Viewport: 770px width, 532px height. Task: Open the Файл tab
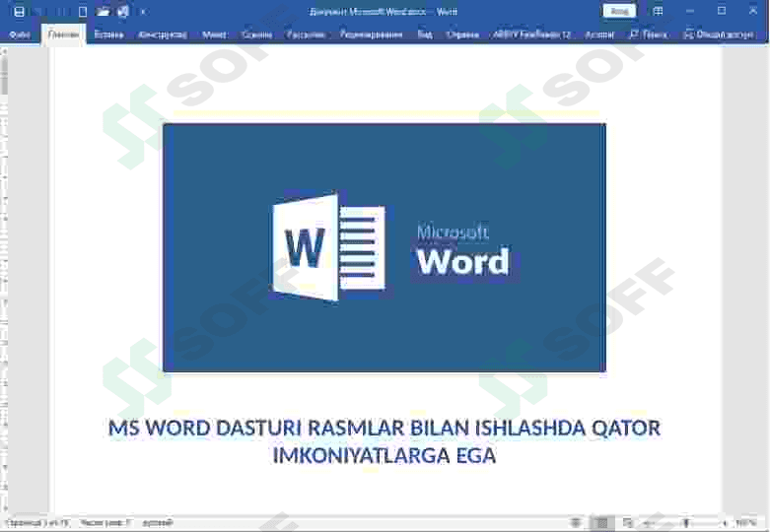click(x=20, y=34)
